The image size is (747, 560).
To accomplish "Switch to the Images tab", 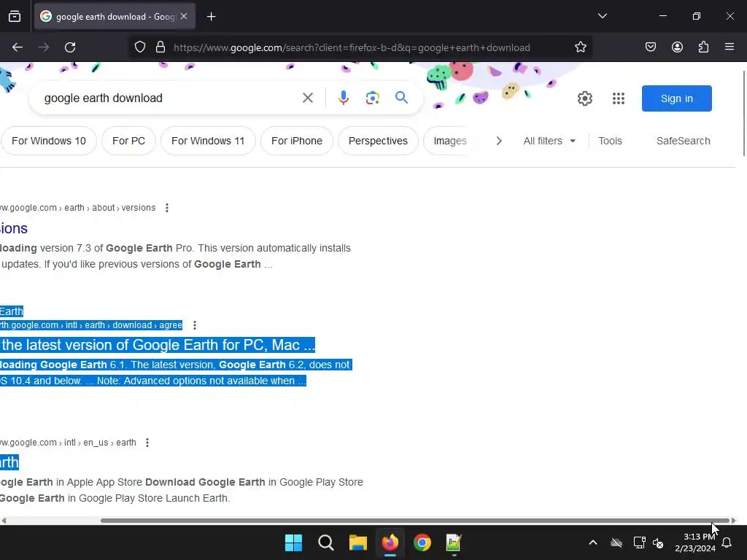I will (x=449, y=141).
